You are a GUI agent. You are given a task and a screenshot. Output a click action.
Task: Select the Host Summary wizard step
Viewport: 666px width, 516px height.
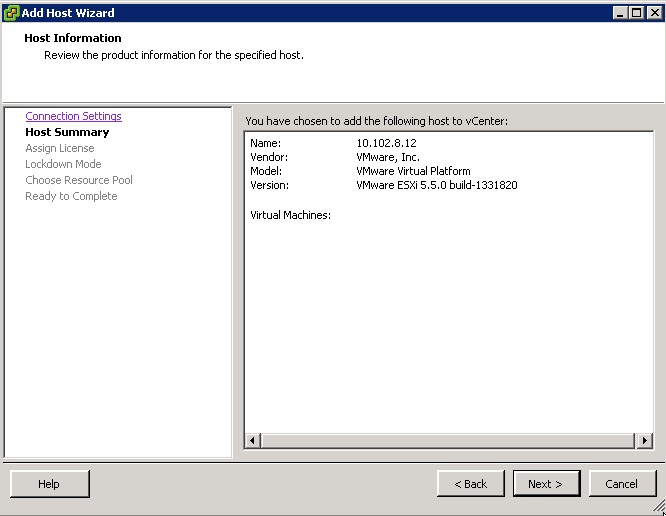pos(67,132)
